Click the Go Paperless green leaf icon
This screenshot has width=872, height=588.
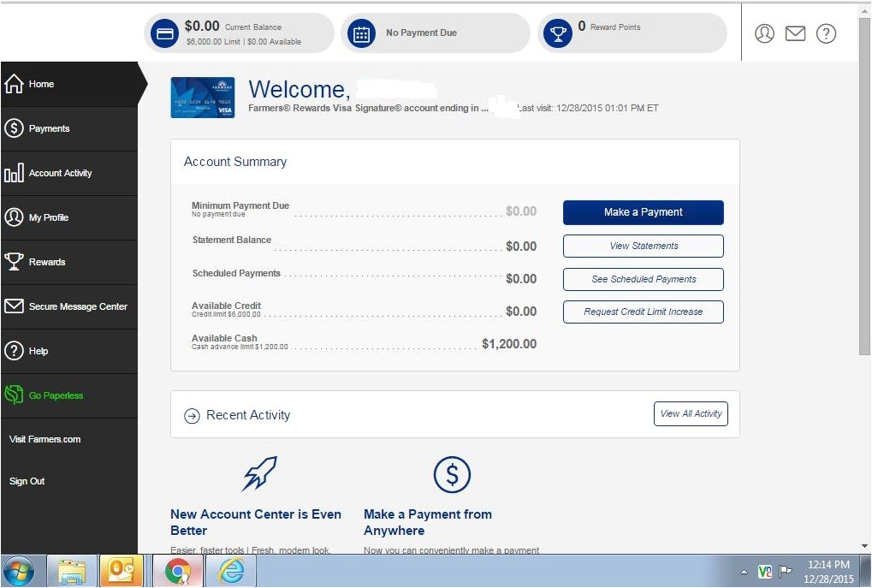pyautogui.click(x=14, y=395)
